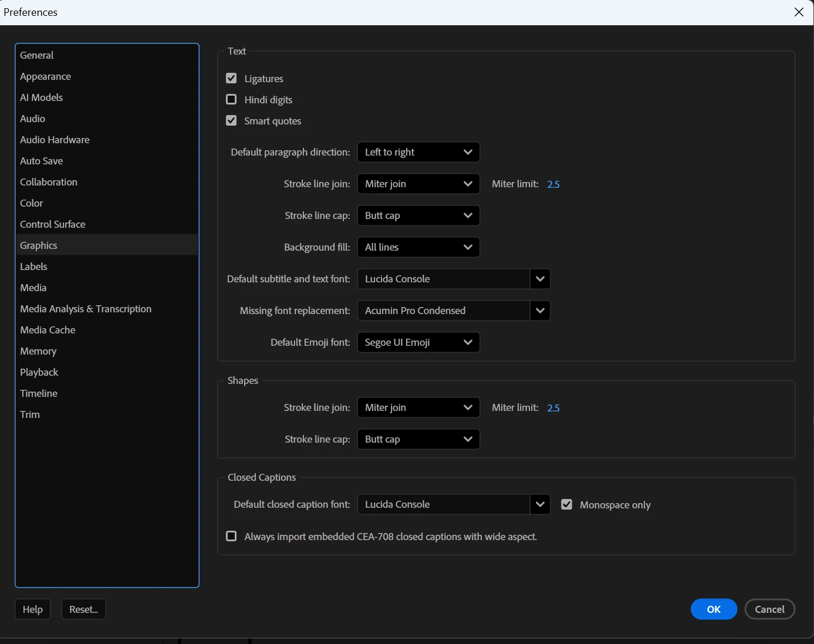Click the Reset... button
Image resolution: width=814 pixels, height=644 pixels.
[x=83, y=609]
